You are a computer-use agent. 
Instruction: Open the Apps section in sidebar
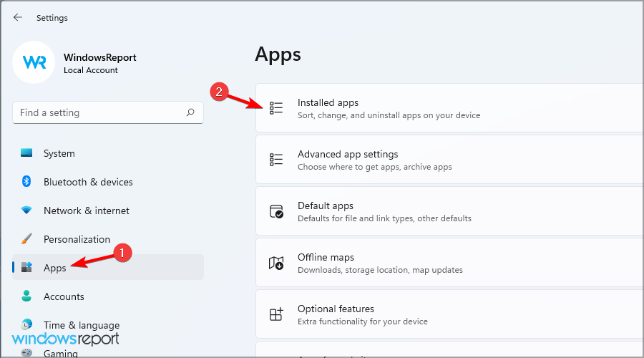click(54, 268)
